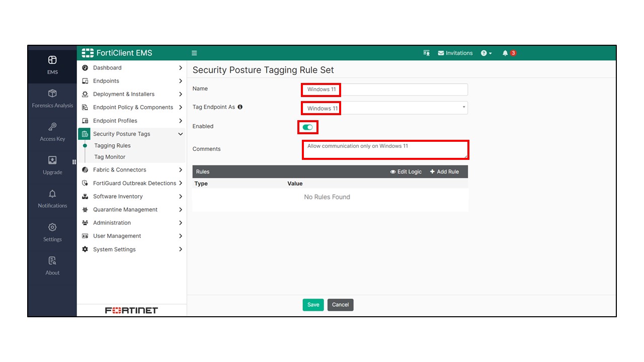Collapse Security Posture Tags chevron
Screen dimensions: 644x362
(181, 134)
